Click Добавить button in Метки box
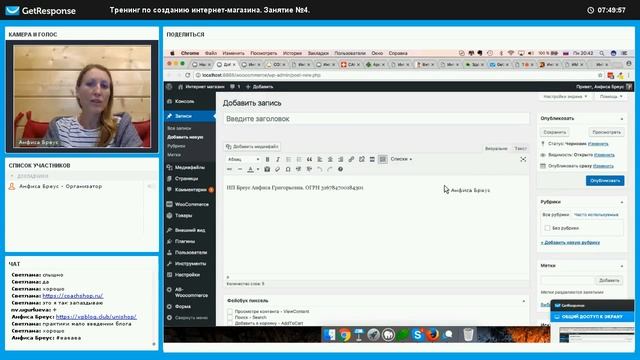Image resolution: width=640 pixels, height=360 pixels. (x=609, y=280)
